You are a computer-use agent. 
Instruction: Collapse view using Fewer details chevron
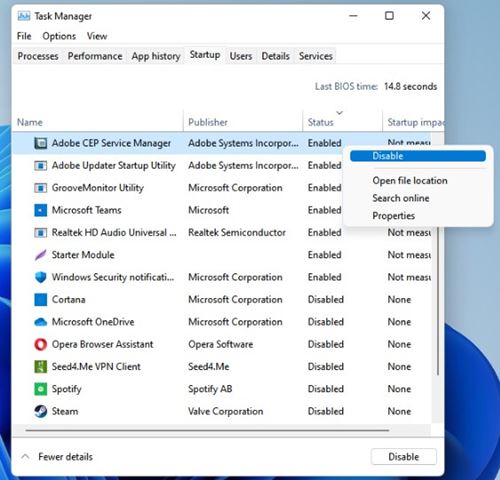point(25,456)
